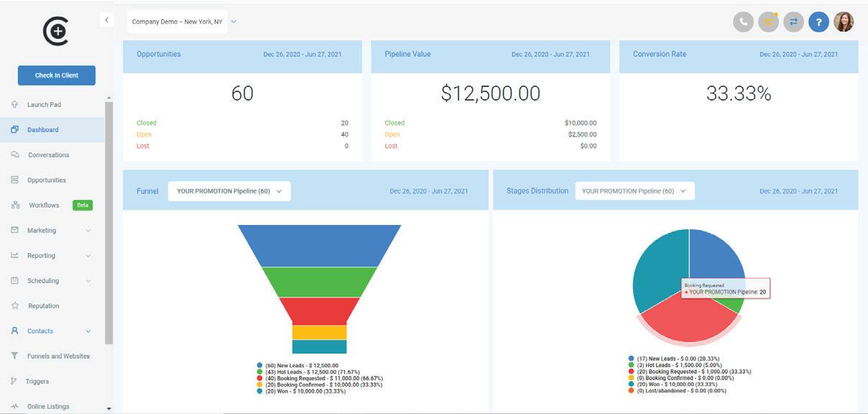Open the help question mark icon

point(818,22)
